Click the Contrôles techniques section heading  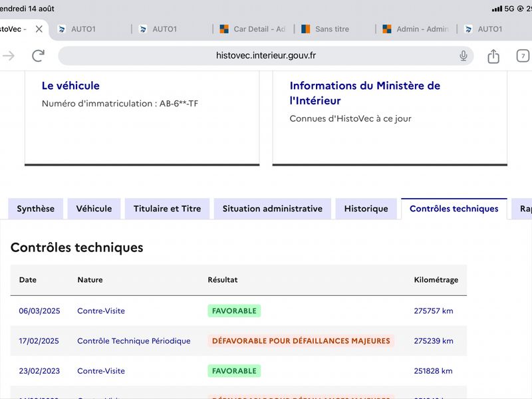[x=77, y=247]
